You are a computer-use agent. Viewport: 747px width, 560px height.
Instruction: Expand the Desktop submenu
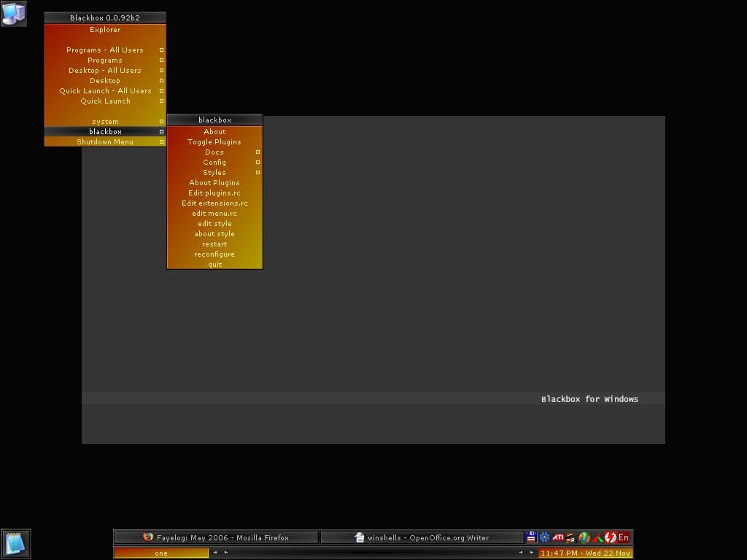[105, 80]
